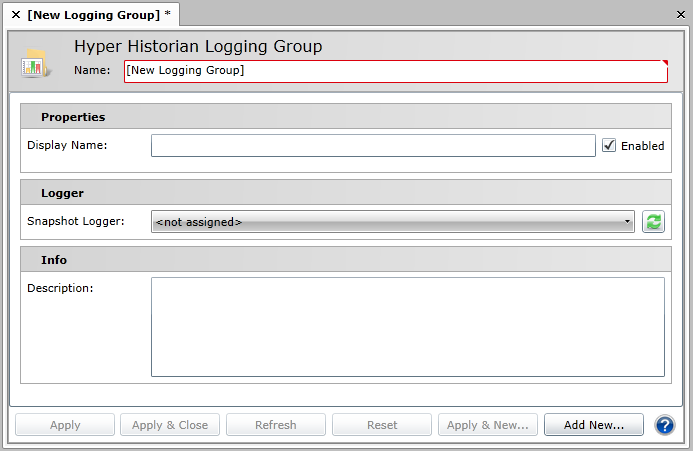This screenshot has width=693, height=451.
Task: Select the [New Logging Group] tab
Action: (x=92, y=14)
